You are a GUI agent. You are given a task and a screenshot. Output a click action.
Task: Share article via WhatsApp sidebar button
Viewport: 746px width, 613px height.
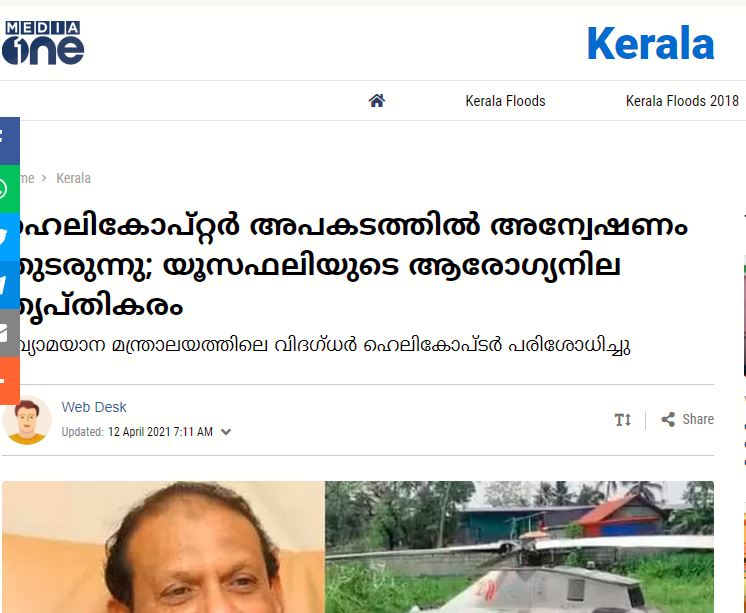10,189
